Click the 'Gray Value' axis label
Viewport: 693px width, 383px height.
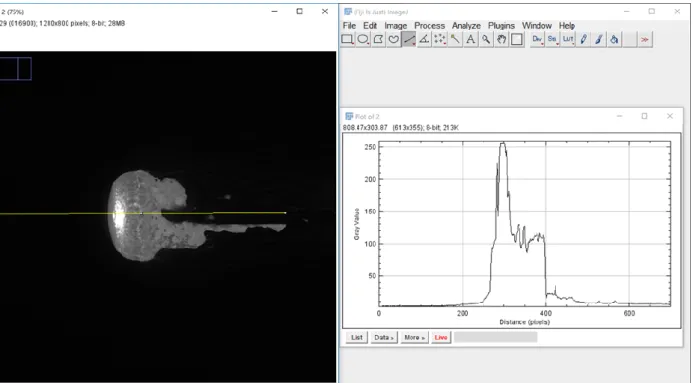tap(356, 224)
